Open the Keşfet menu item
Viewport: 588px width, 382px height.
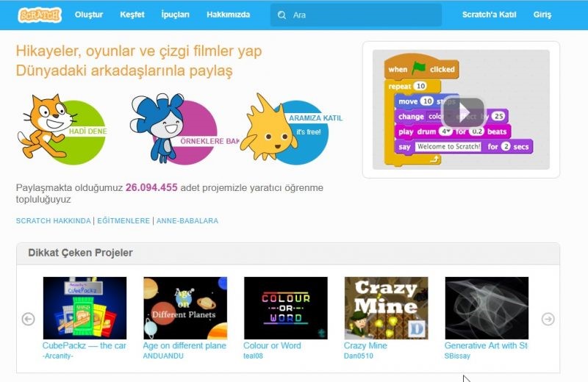[132, 15]
